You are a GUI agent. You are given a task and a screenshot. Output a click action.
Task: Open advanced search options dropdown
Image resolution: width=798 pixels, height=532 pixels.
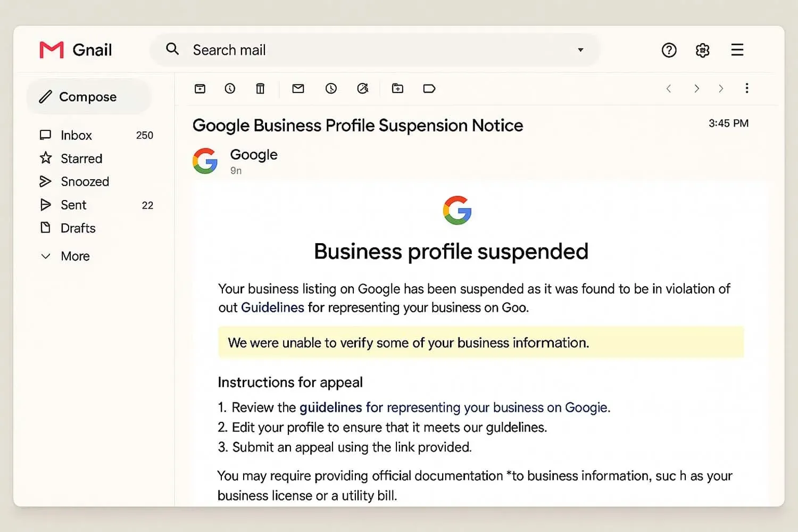point(580,49)
